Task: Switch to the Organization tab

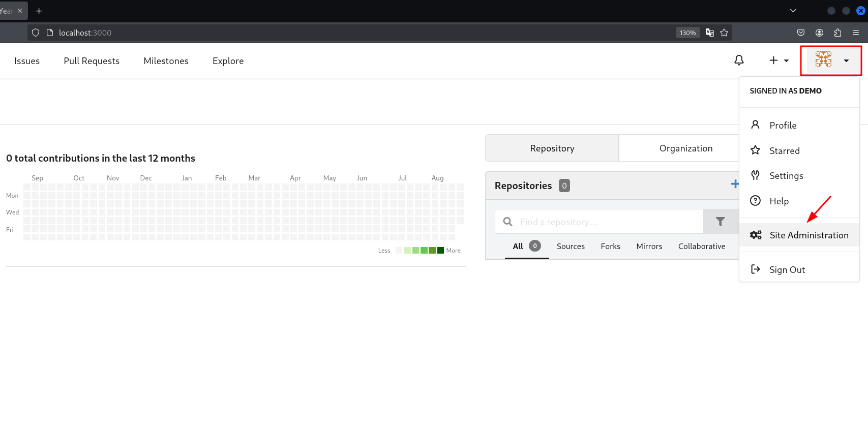Action: [685, 148]
